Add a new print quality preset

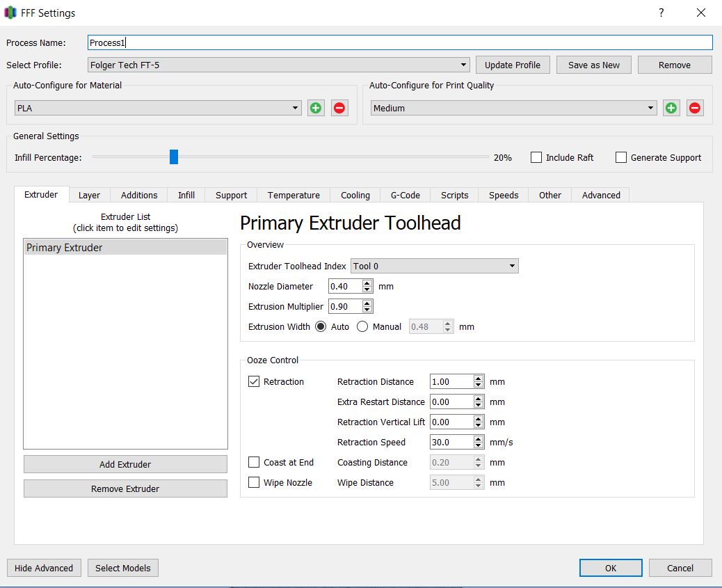671,108
